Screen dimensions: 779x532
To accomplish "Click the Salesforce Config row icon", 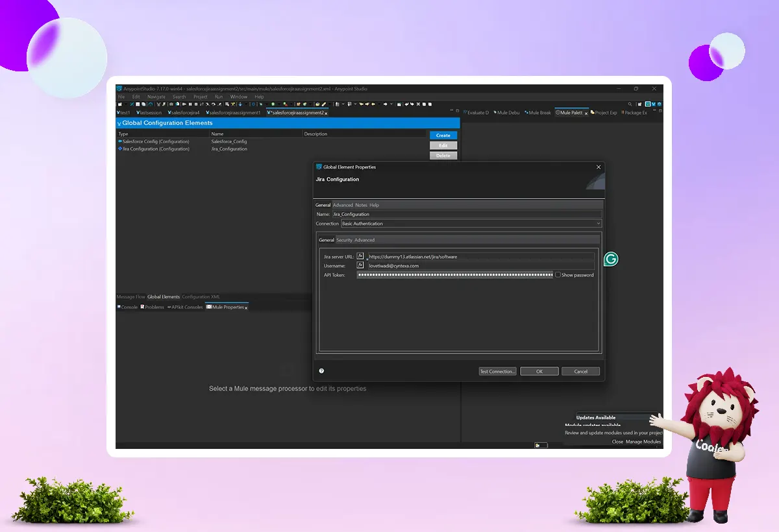I will [x=120, y=141].
